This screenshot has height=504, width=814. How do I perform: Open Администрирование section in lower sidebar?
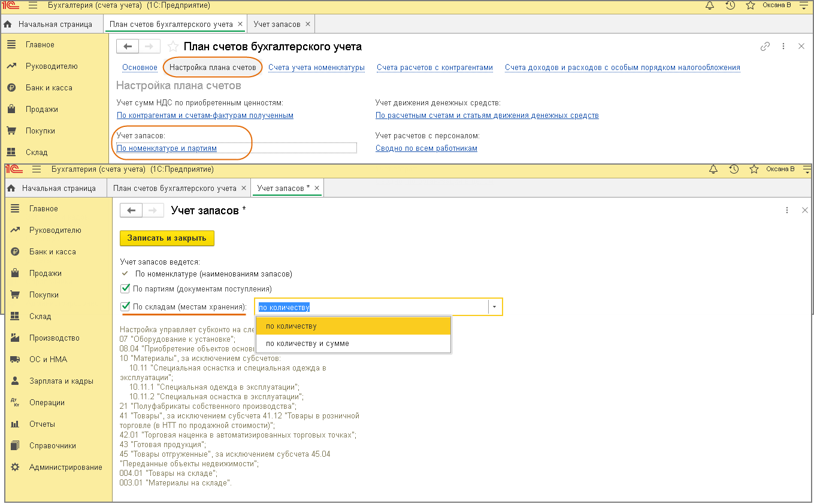66,467
